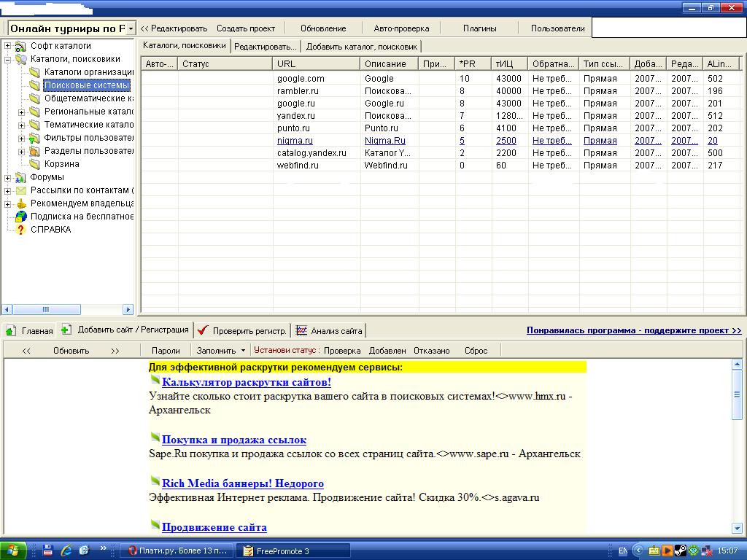Screen dimensions: 747x560
Task: Click the scroll right arrow of tree panel
Action: pos(128,309)
